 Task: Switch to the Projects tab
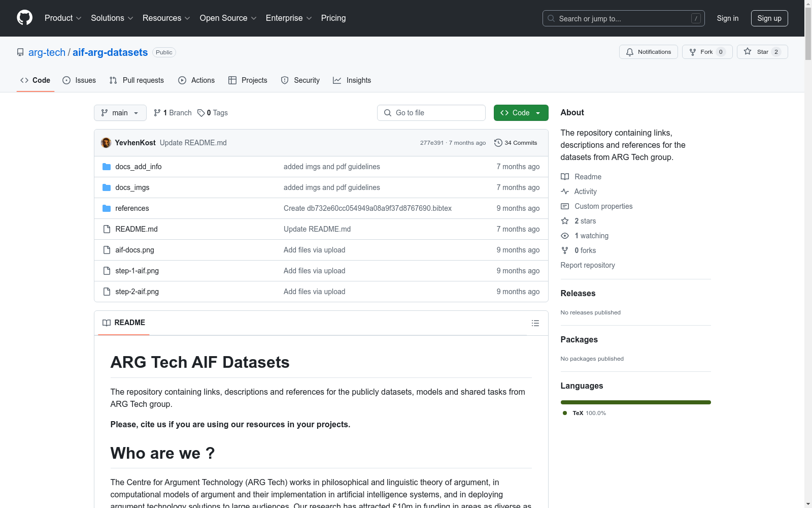[x=248, y=80]
